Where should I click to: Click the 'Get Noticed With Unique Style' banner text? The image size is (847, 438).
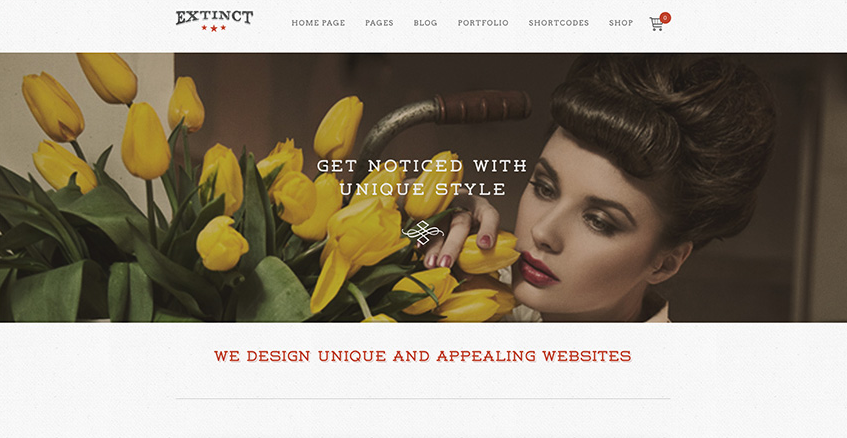[x=422, y=177]
